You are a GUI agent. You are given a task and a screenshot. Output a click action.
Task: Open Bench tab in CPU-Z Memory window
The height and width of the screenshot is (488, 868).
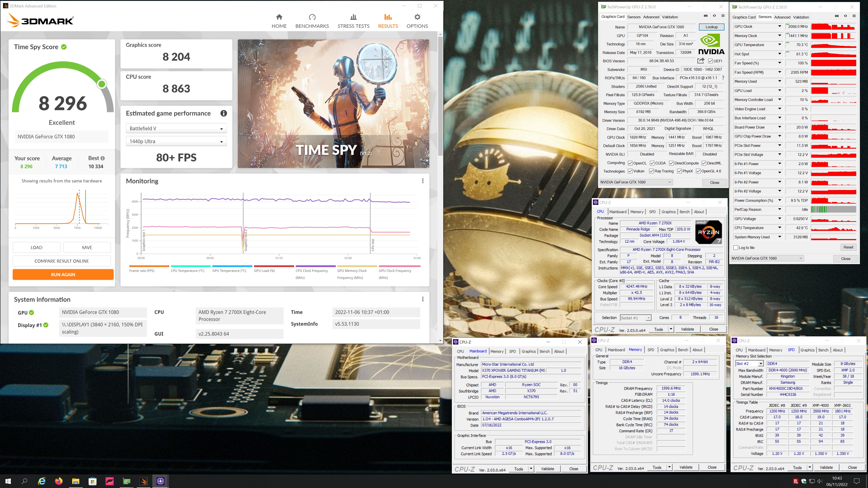tap(683, 350)
